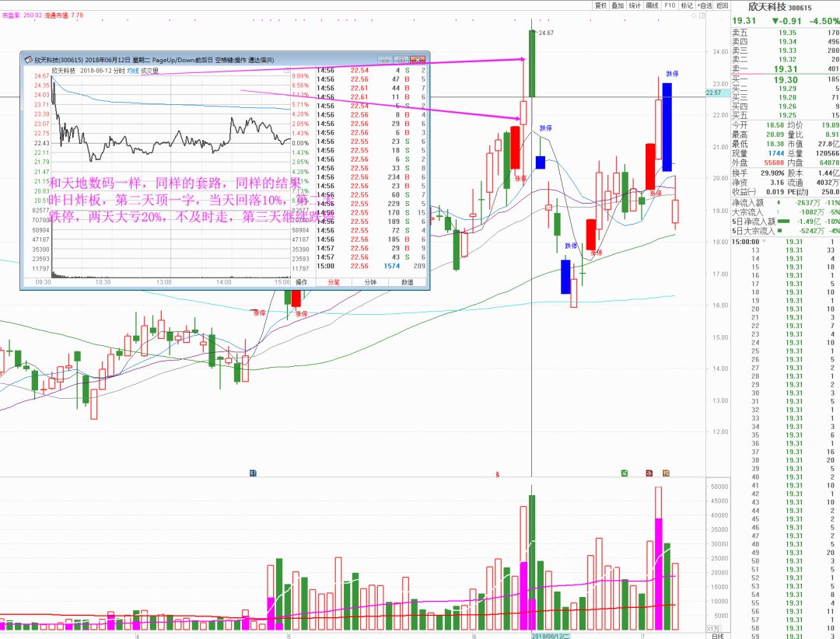Click the diamond icon at chart corner

click(695, 16)
